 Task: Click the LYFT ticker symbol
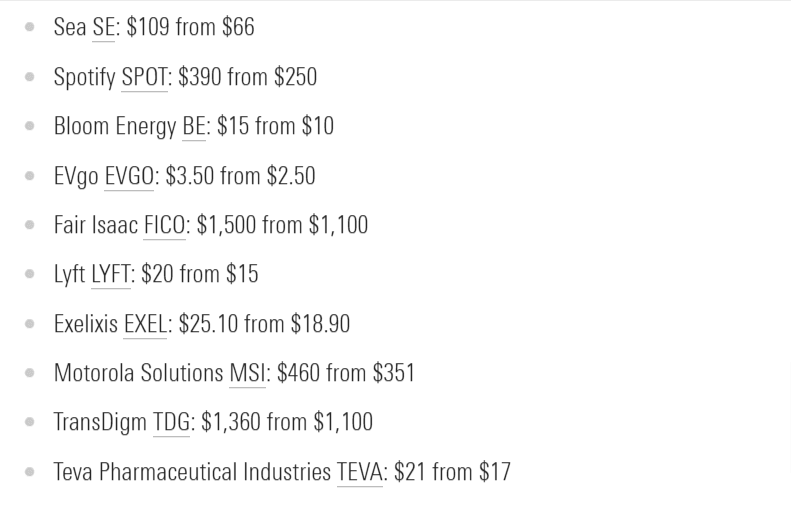point(110,274)
